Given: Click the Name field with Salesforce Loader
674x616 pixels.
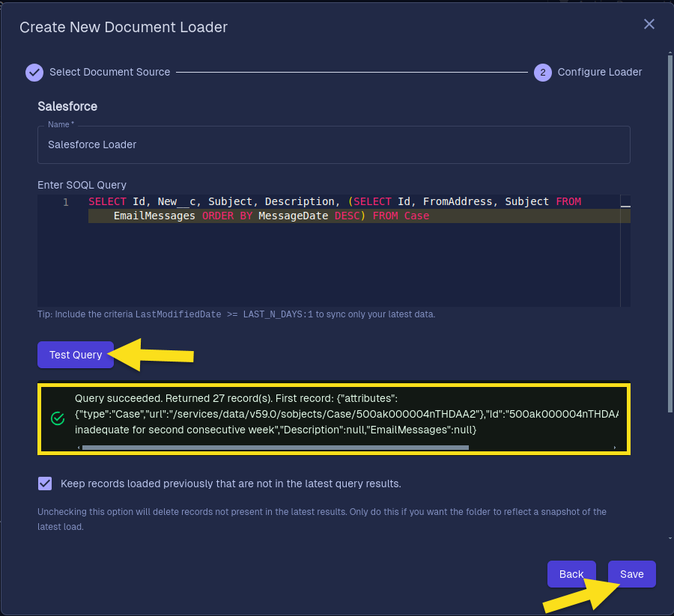Looking at the screenshot, I should [x=334, y=144].
